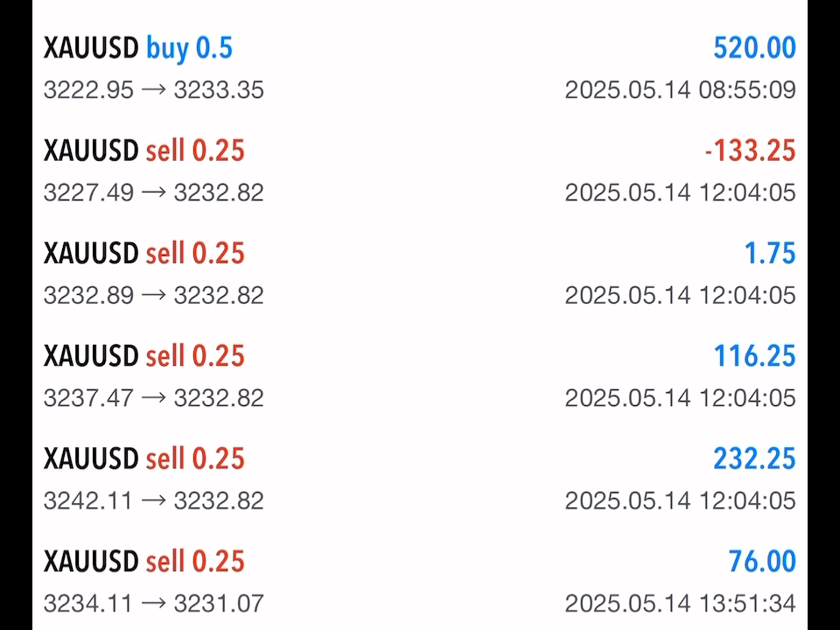Click the XAUUSD symbol above 3232.89
The width and height of the screenshot is (840, 630).
pos(91,253)
